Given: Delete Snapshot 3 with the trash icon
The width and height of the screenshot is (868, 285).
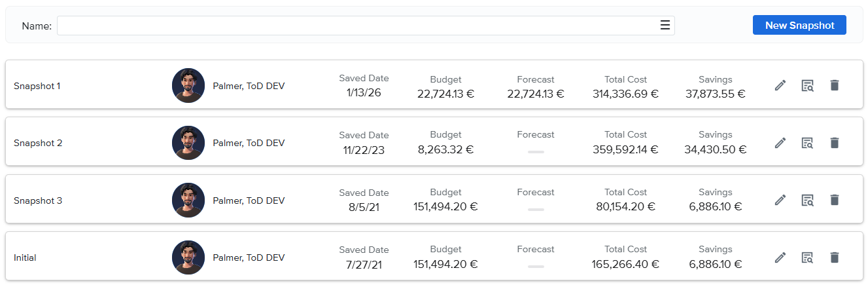Looking at the screenshot, I should tap(834, 200).
